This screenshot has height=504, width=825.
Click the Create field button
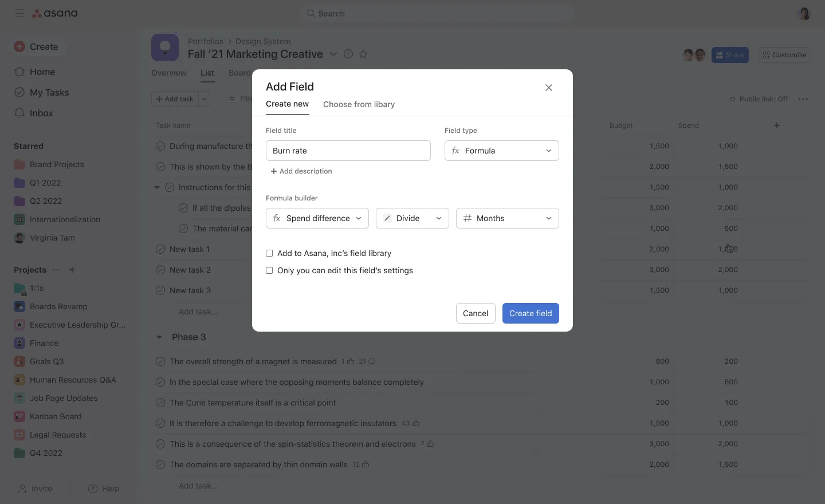(530, 313)
